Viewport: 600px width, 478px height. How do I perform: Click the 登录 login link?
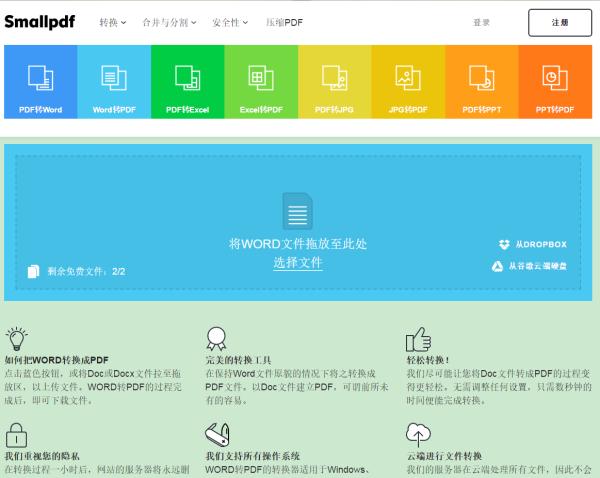tap(481, 23)
